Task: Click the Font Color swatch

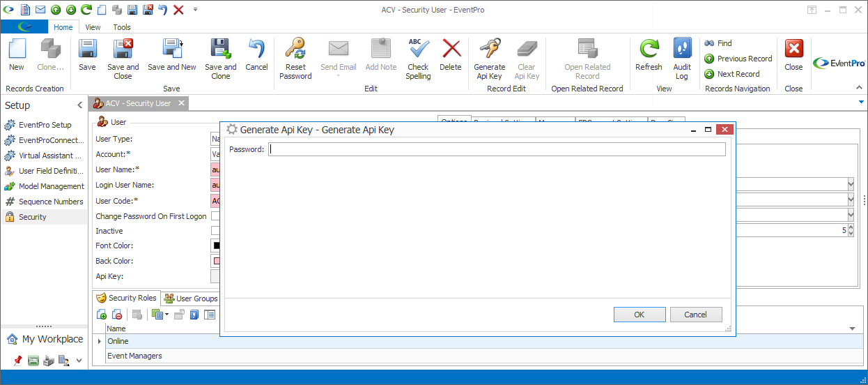Action: click(x=216, y=246)
